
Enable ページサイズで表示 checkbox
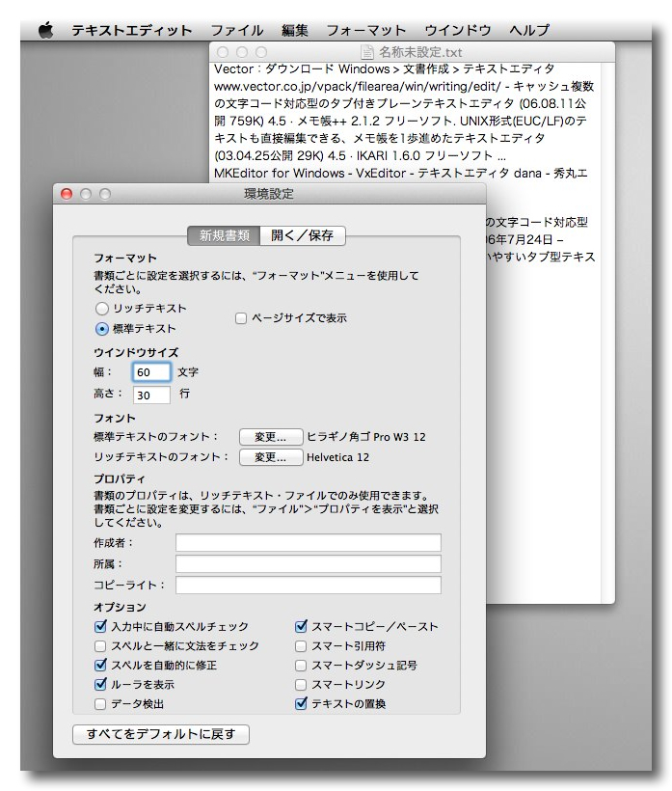click(241, 318)
